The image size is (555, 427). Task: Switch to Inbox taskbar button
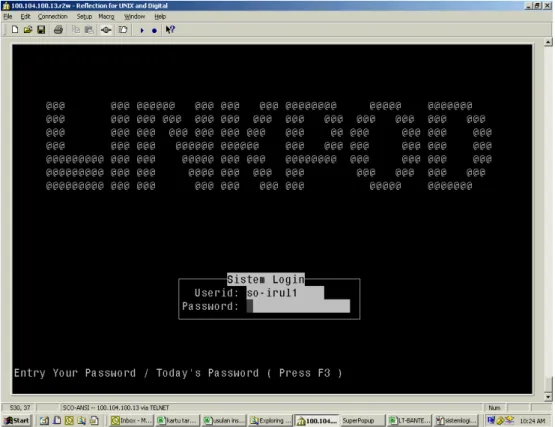pos(131,421)
